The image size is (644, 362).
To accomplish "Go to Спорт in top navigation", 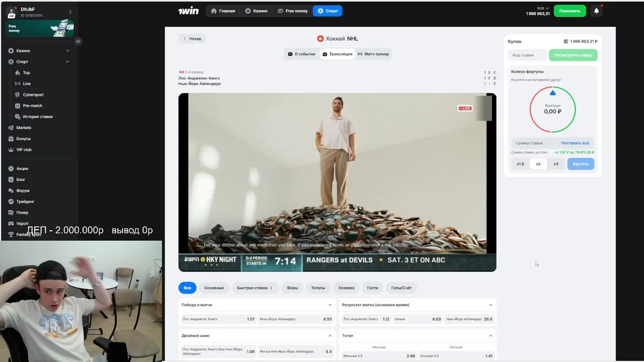I will tap(328, 11).
